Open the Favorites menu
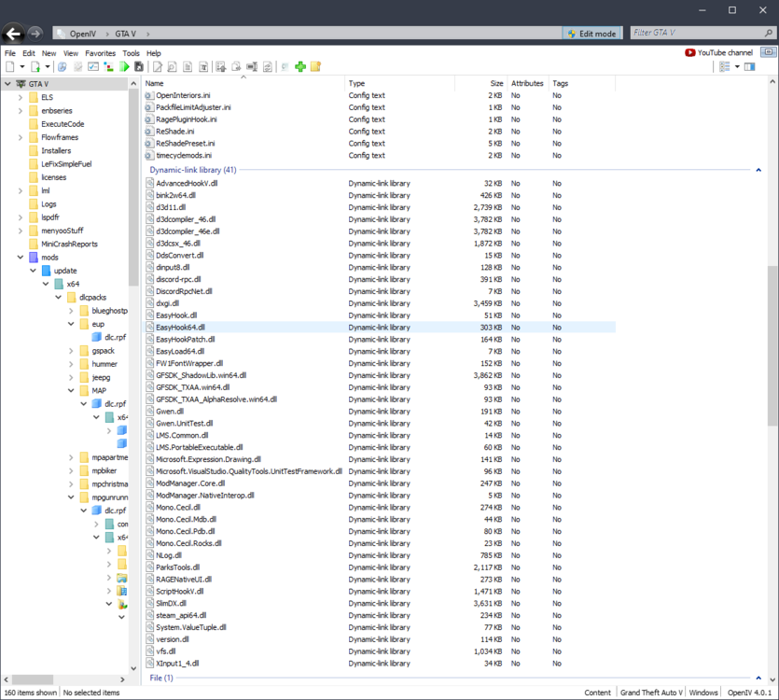Screen dimensions: 779x700 (x=101, y=53)
